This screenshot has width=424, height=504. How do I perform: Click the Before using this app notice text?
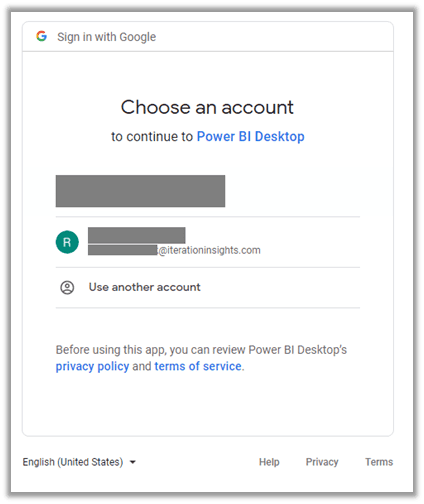click(x=201, y=350)
